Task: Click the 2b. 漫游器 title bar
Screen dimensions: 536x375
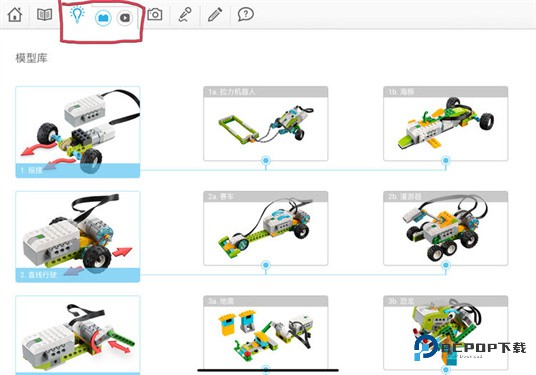Action: click(x=446, y=196)
